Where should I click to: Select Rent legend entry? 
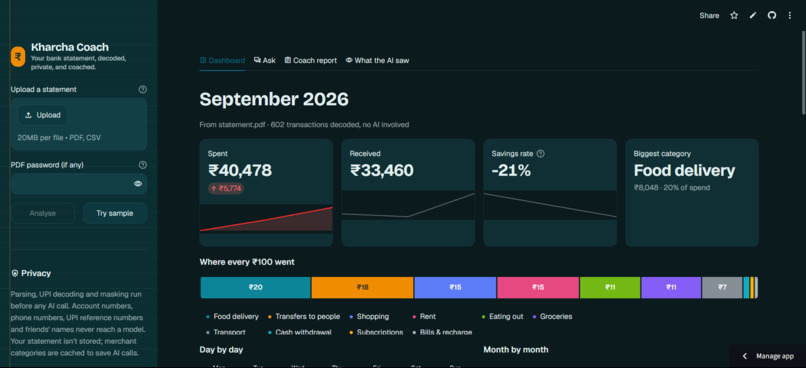tap(424, 317)
